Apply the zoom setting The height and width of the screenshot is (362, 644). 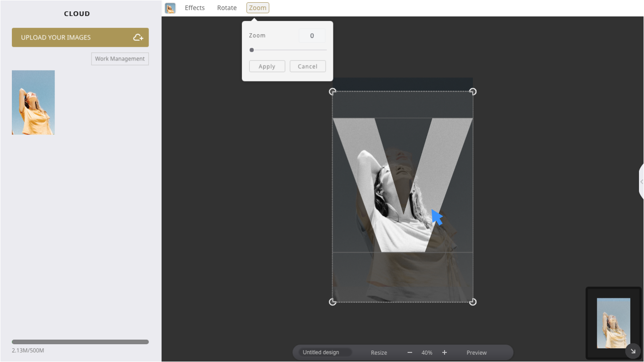267,66
